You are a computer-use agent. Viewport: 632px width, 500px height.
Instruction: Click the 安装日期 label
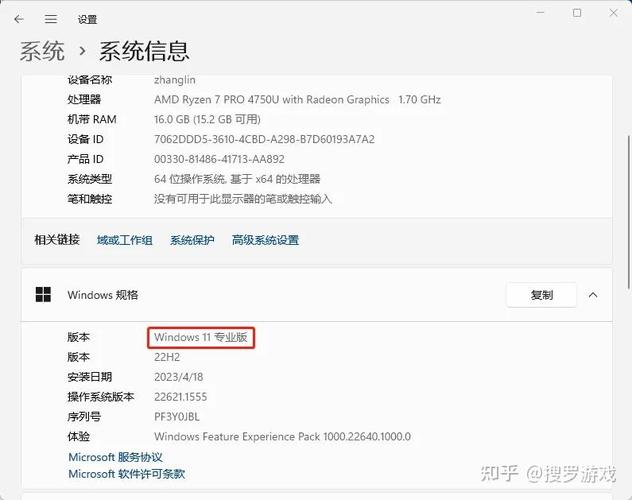[90, 377]
